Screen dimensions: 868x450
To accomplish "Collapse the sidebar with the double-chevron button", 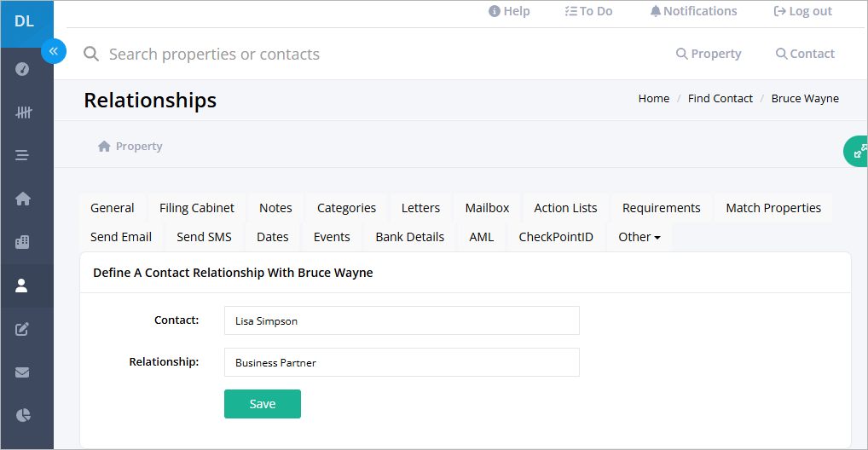I will point(54,51).
